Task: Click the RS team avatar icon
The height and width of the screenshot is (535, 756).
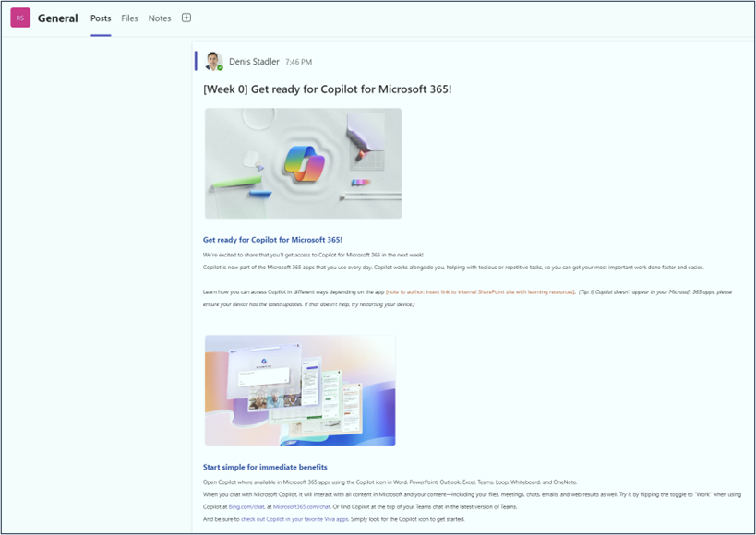Action: [20, 18]
